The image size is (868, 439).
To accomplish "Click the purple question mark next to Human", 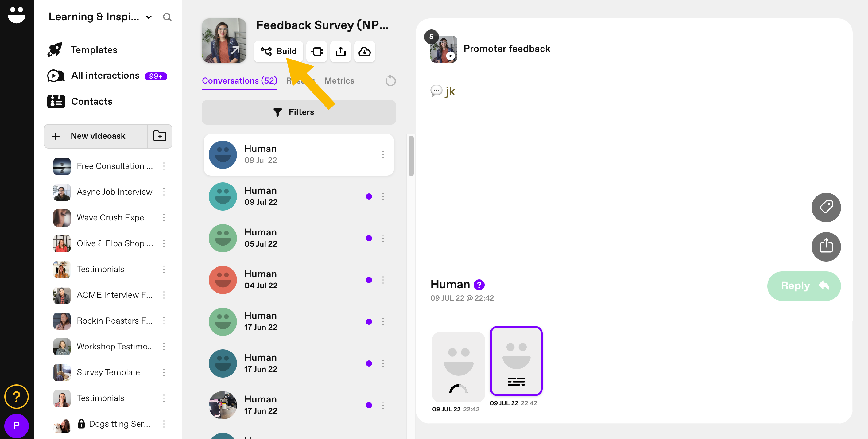I will click(479, 285).
